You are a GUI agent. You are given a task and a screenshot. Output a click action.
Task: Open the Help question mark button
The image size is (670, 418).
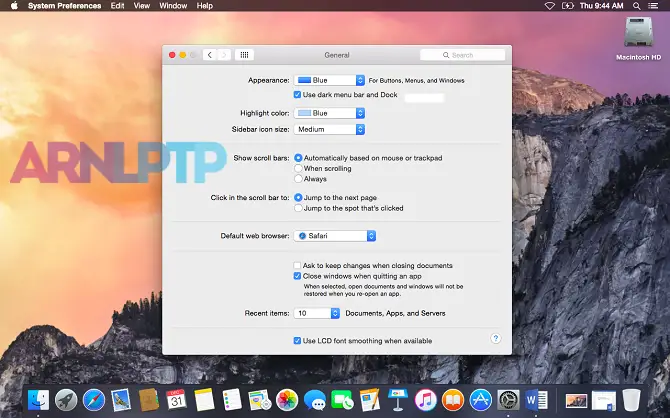click(495, 339)
